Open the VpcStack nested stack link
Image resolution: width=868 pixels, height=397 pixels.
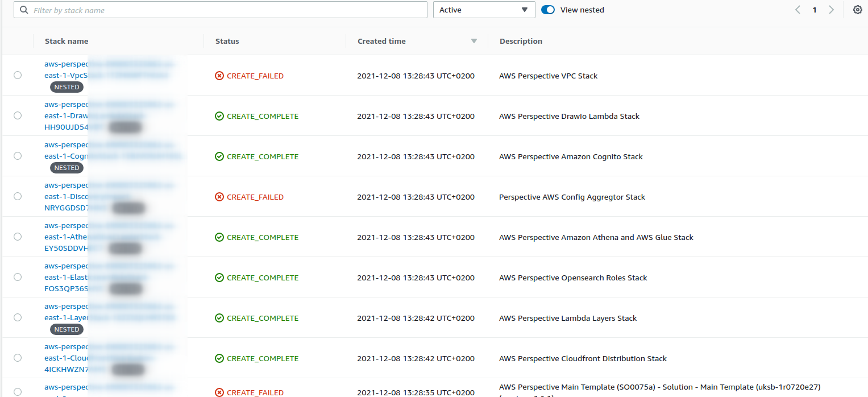(x=110, y=69)
